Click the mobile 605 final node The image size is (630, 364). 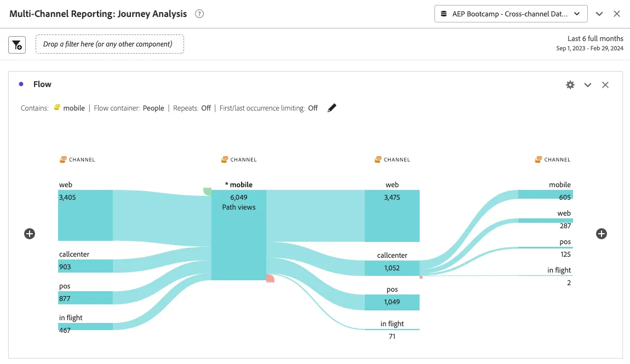click(546, 194)
